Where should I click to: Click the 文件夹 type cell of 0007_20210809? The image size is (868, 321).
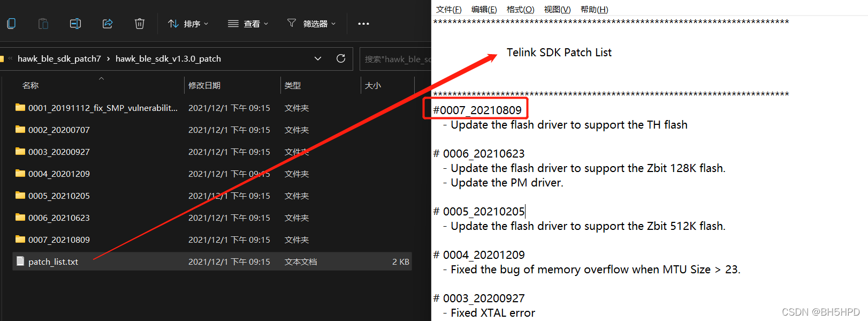(296, 240)
